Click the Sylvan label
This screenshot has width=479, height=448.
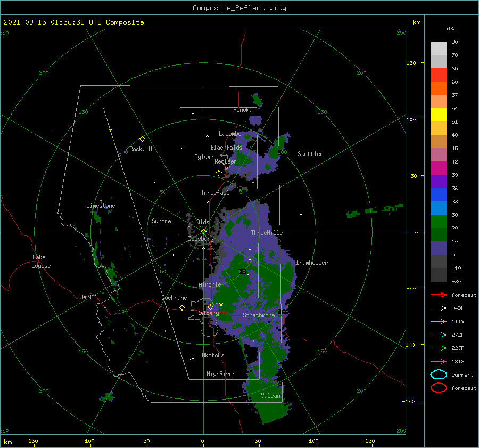coord(204,157)
